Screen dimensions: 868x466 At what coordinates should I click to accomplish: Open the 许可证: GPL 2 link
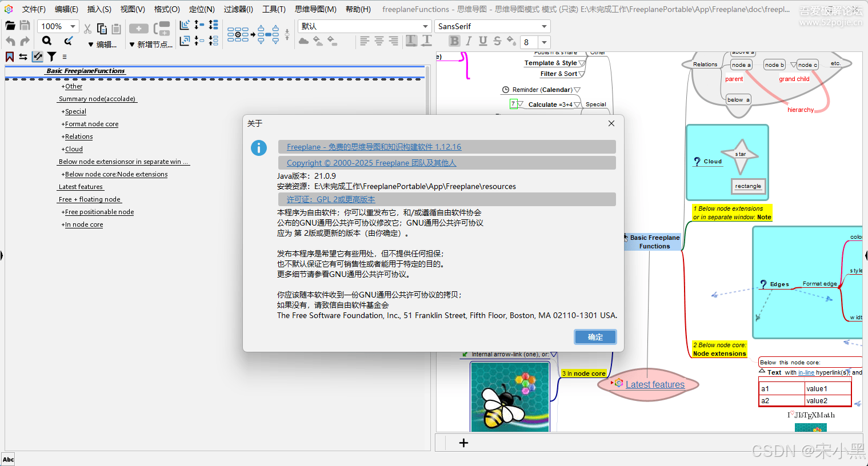(x=331, y=199)
